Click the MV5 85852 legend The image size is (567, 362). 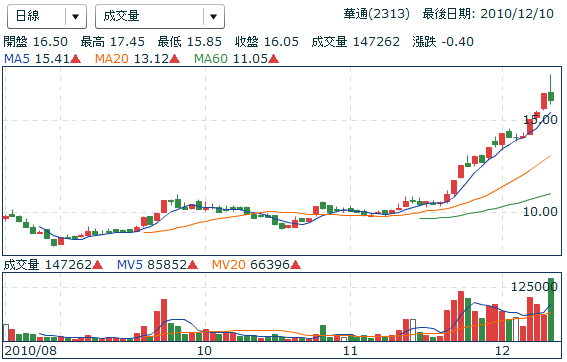click(152, 265)
